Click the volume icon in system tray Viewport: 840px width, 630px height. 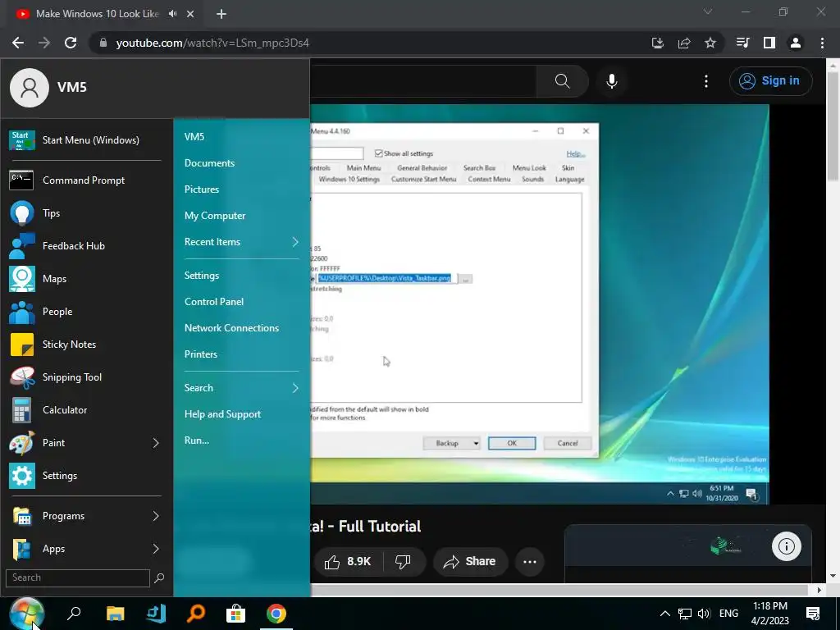pos(703,614)
